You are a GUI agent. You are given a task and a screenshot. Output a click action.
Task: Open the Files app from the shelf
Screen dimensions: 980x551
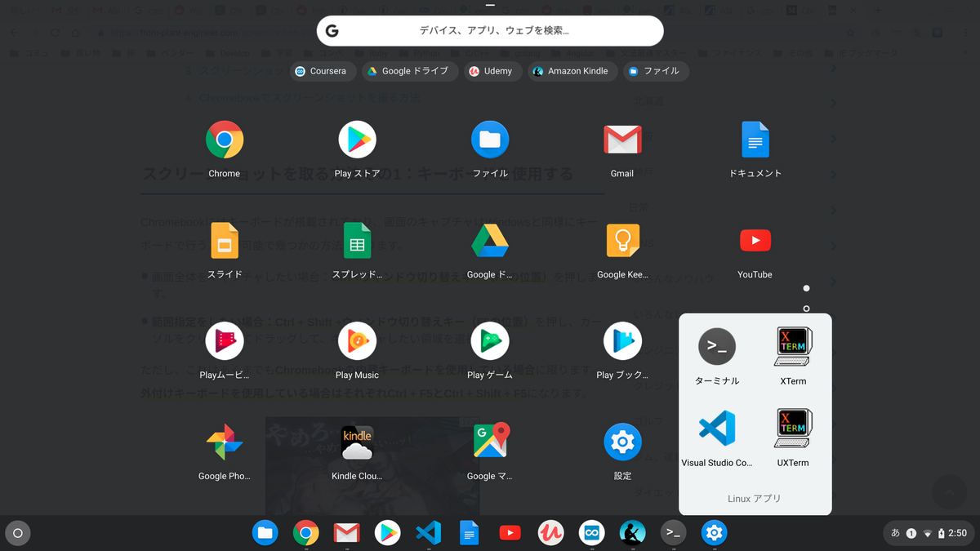point(265,533)
